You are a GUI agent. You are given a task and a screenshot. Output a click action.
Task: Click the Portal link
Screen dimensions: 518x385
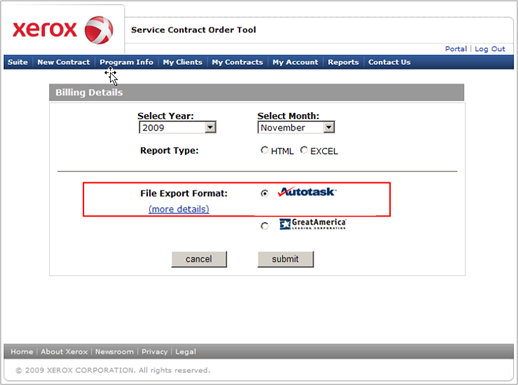coord(456,49)
